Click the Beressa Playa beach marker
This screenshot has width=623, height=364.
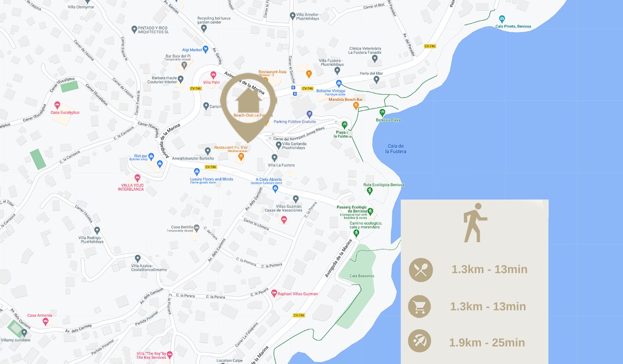tap(382, 112)
